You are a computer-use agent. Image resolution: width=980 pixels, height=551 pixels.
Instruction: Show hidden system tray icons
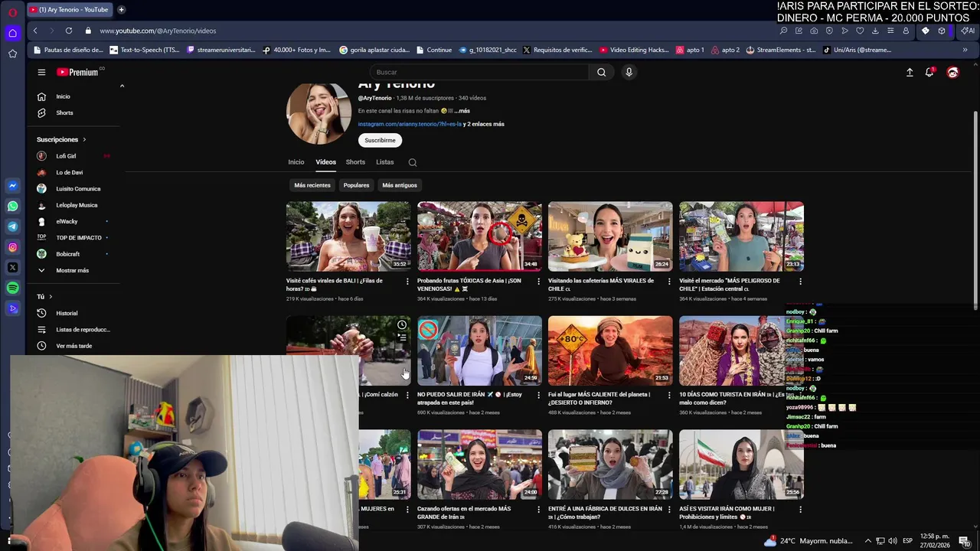[x=867, y=541]
